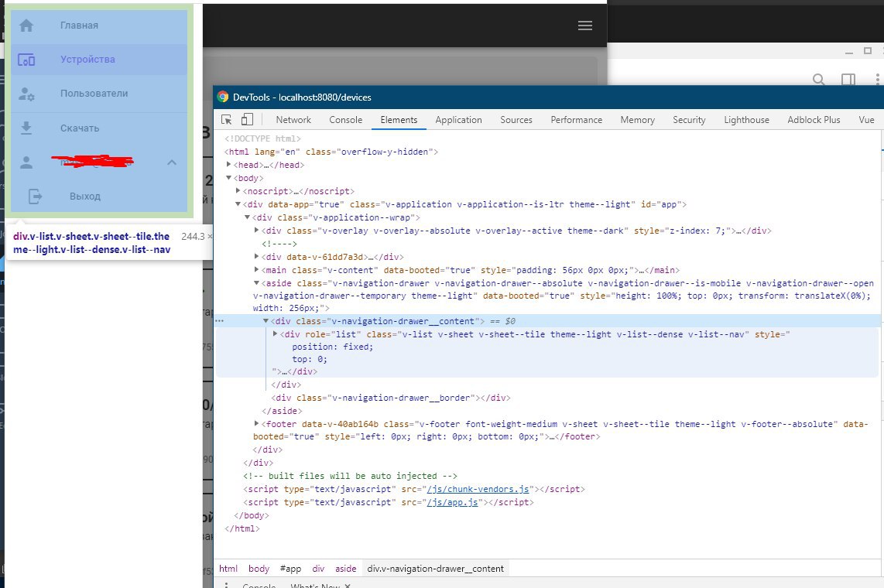The width and height of the screenshot is (884, 588).
Task: Collapse the v-application--wrap div node
Action: pos(247,217)
